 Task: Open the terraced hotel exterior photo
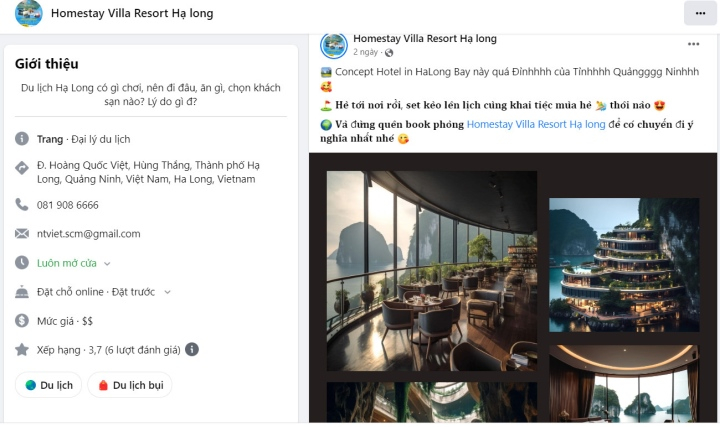(624, 265)
